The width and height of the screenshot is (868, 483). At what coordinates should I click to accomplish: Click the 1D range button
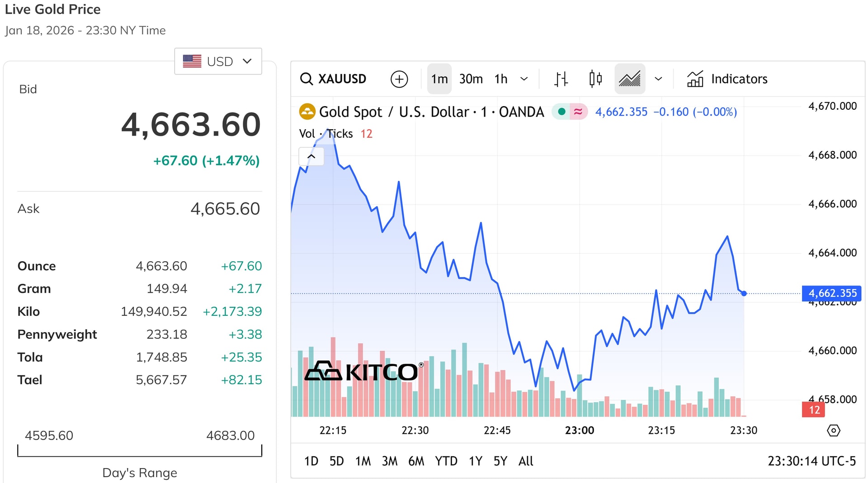click(311, 461)
